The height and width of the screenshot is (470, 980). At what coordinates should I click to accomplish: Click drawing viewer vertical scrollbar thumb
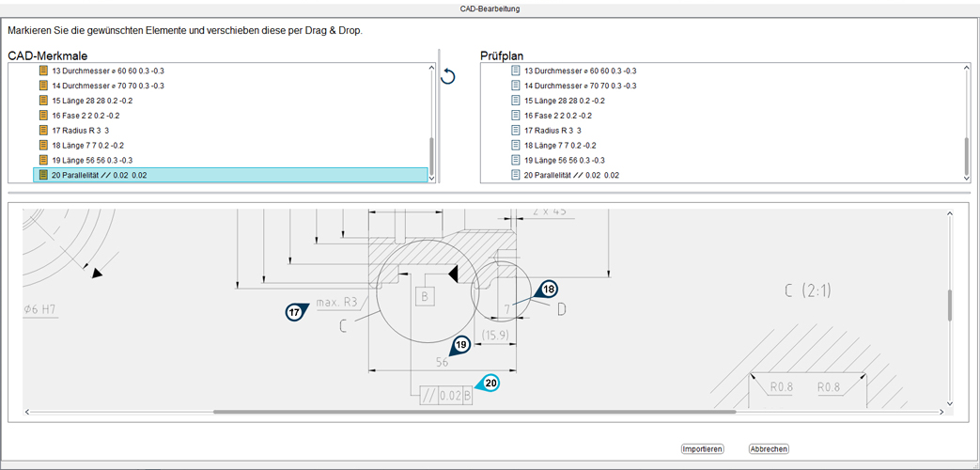(949, 305)
